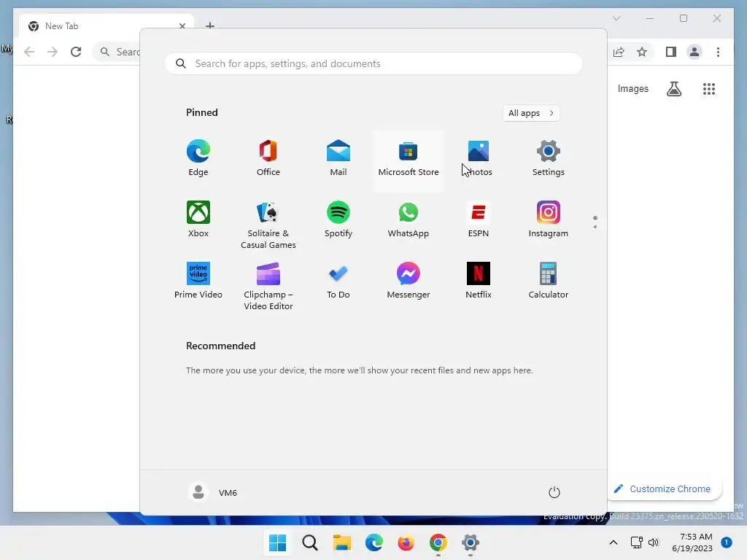Open the Calculator app

549,281
